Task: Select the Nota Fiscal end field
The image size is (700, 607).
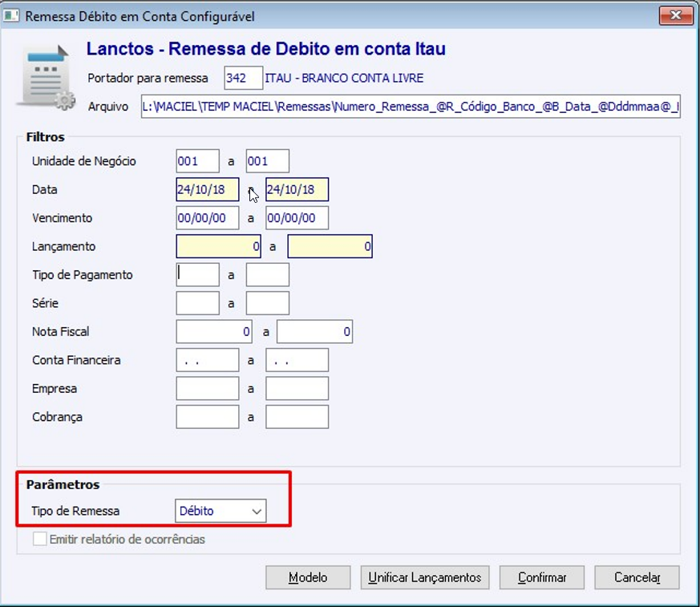Action: click(315, 332)
